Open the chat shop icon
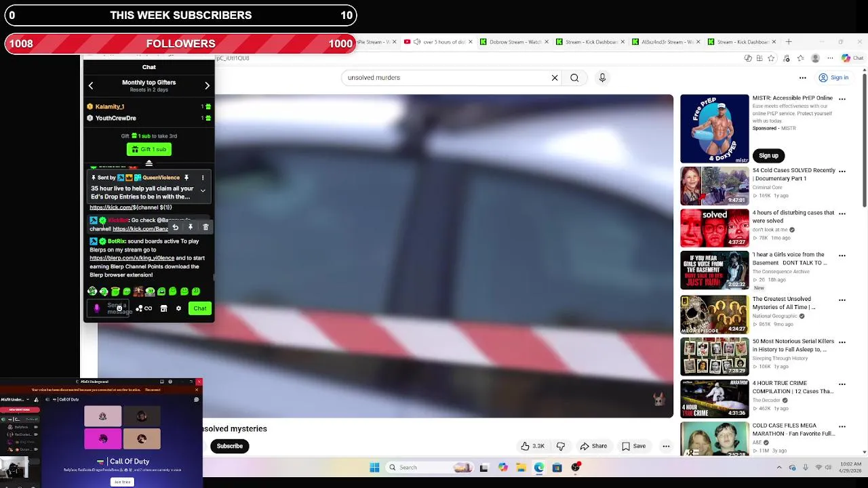The image size is (868, 488). tap(163, 308)
